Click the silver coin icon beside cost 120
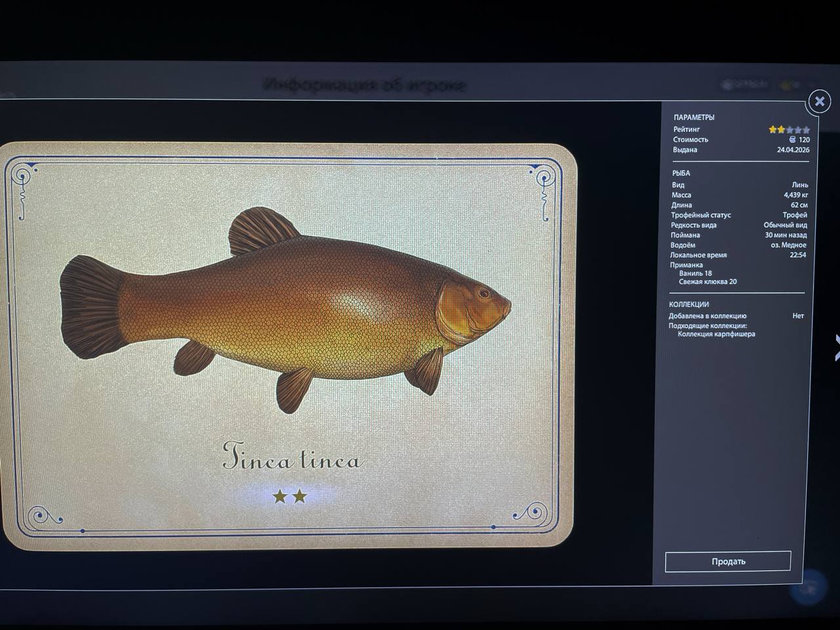Viewport: 840px width, 630px height. [792, 139]
